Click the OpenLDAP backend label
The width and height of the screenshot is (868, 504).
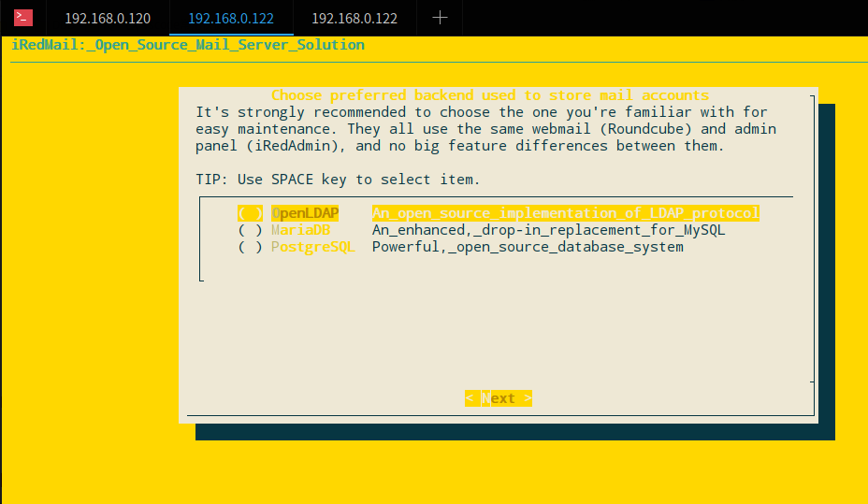305,213
